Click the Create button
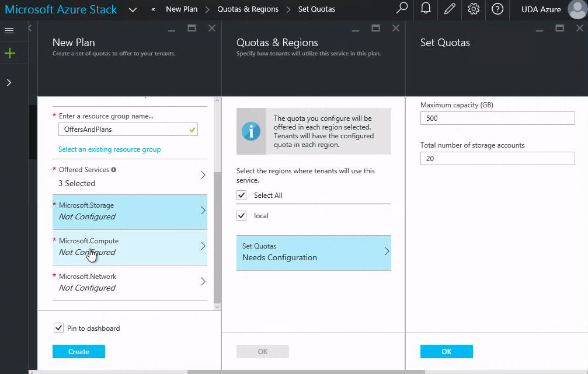Screen dimensions: 588x374 (79, 351)
